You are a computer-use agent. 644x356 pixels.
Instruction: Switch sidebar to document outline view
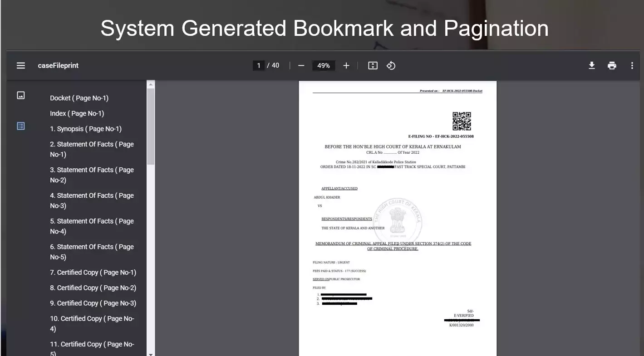coord(21,126)
